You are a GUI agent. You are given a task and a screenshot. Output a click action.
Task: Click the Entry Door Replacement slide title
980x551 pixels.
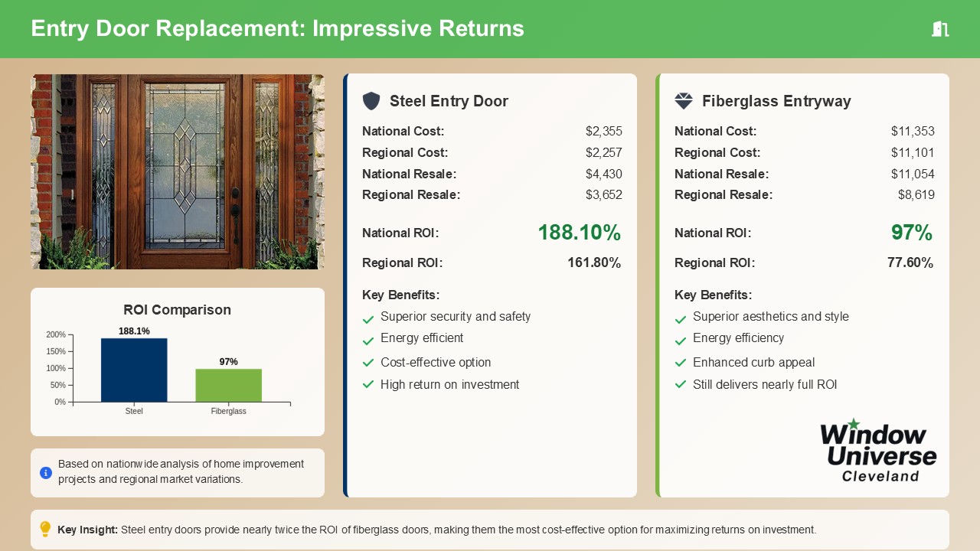(277, 28)
